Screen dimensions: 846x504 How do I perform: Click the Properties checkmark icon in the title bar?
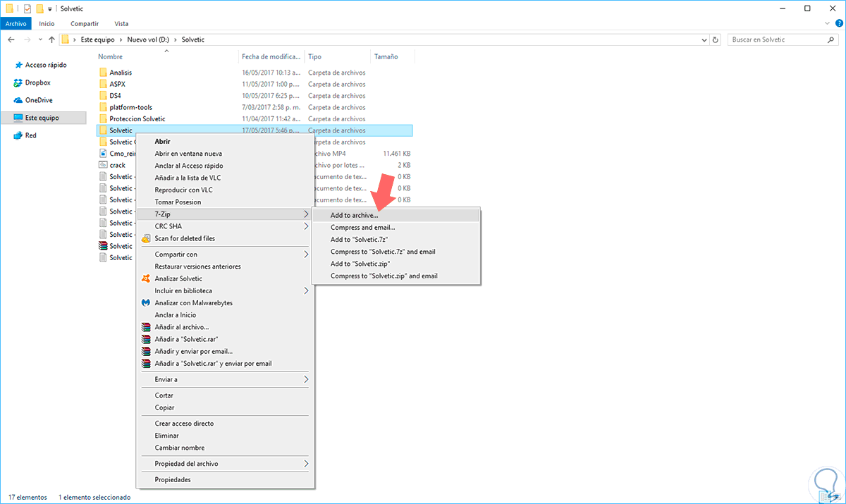click(x=27, y=8)
